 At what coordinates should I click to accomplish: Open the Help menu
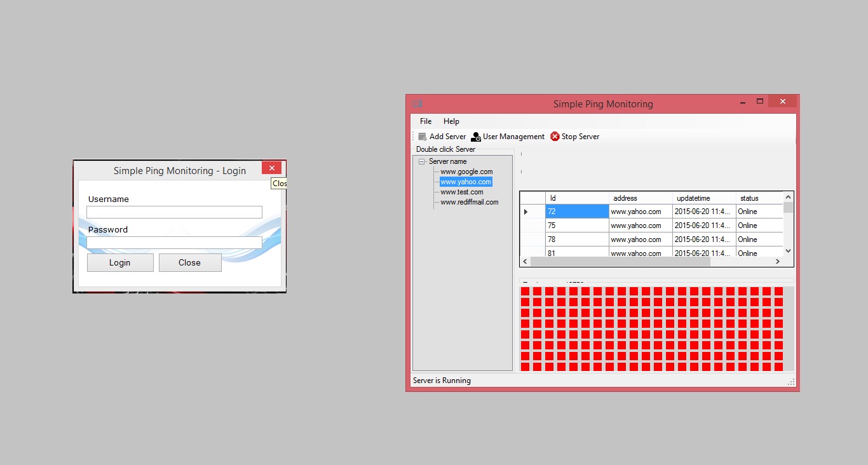[451, 121]
